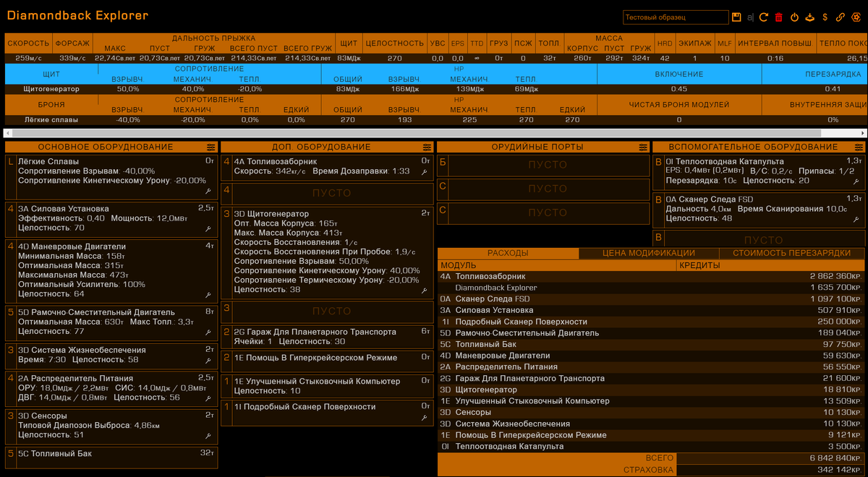Sort costs by Кредиты column header
This screenshot has width=868, height=477.
point(770,265)
